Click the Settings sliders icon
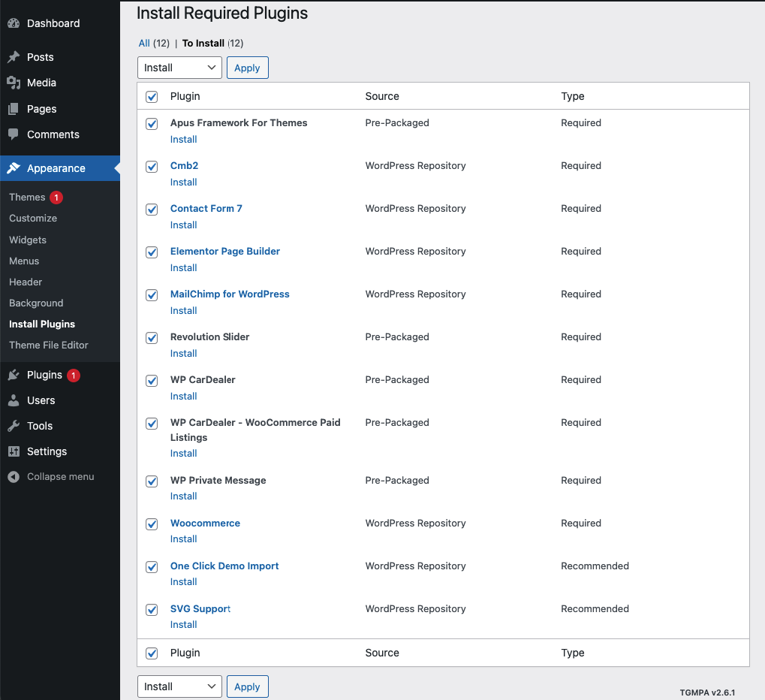The height and width of the screenshot is (700, 765). (14, 451)
